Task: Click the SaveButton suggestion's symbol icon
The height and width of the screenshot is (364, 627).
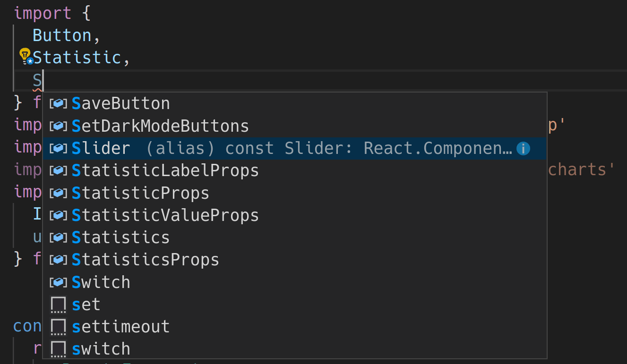Action: click(58, 104)
